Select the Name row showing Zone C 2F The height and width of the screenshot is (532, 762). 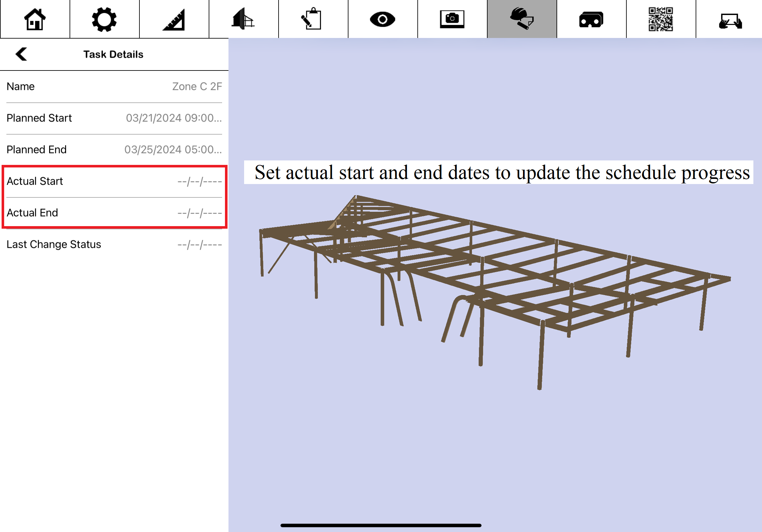pyautogui.click(x=114, y=86)
